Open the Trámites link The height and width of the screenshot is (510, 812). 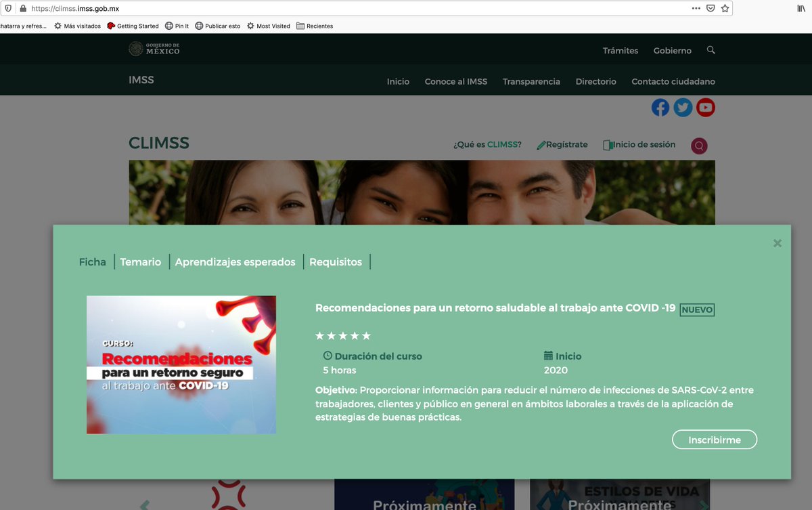[x=621, y=51]
